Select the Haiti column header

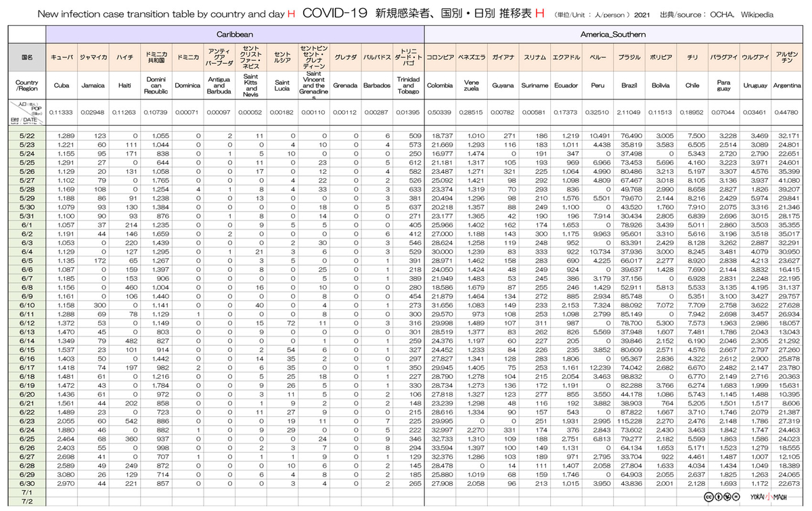pyautogui.click(x=125, y=85)
